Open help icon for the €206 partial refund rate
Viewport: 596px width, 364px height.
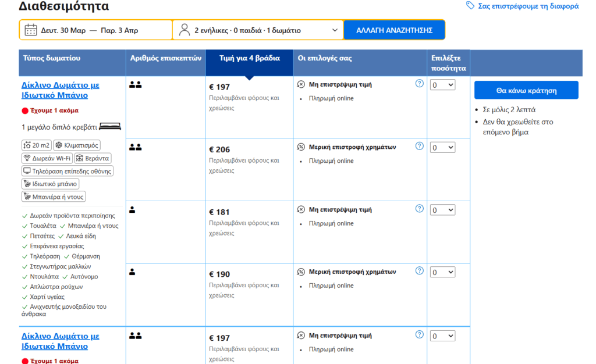[x=419, y=146]
